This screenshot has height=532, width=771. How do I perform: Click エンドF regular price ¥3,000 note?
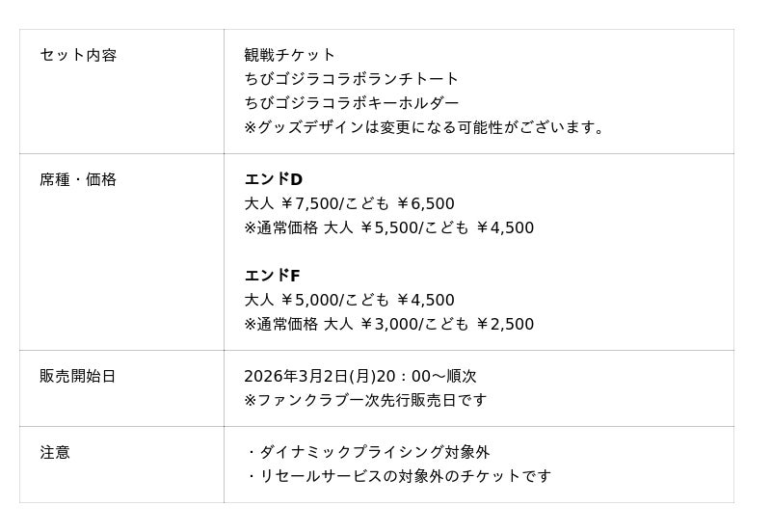tap(388, 324)
